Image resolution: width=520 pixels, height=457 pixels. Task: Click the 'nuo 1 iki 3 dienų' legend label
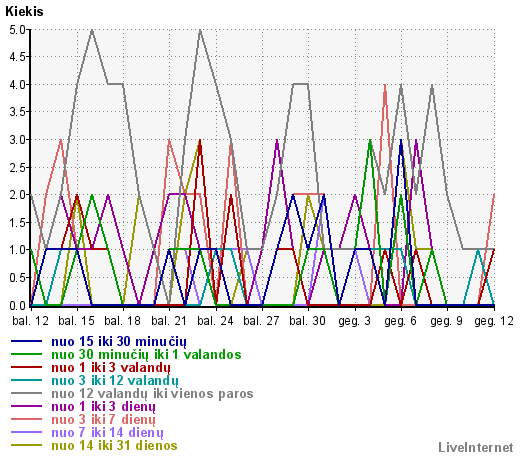click(103, 407)
